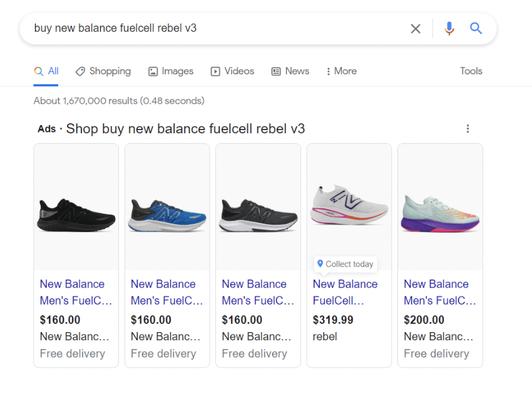Click the blue magnifying glass search icon

476,28
